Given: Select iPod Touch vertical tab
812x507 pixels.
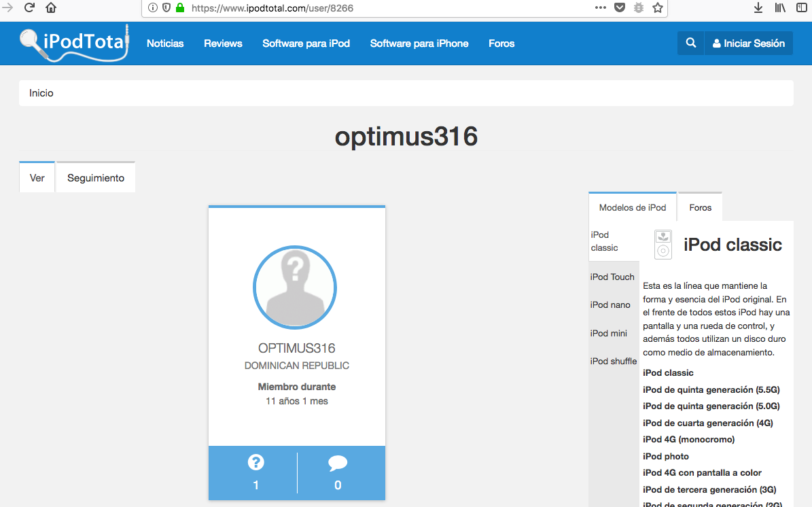Looking at the screenshot, I should [x=614, y=277].
